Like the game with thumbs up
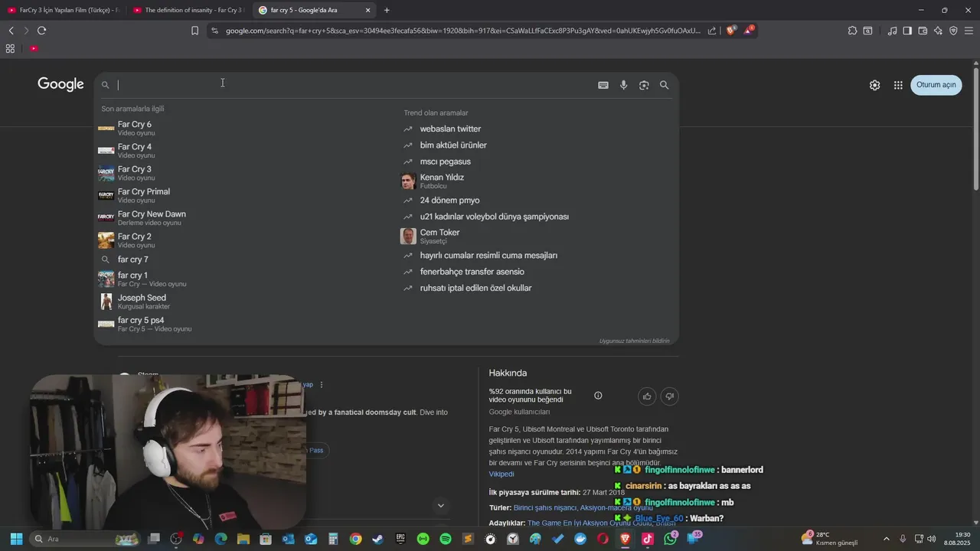 (647, 396)
